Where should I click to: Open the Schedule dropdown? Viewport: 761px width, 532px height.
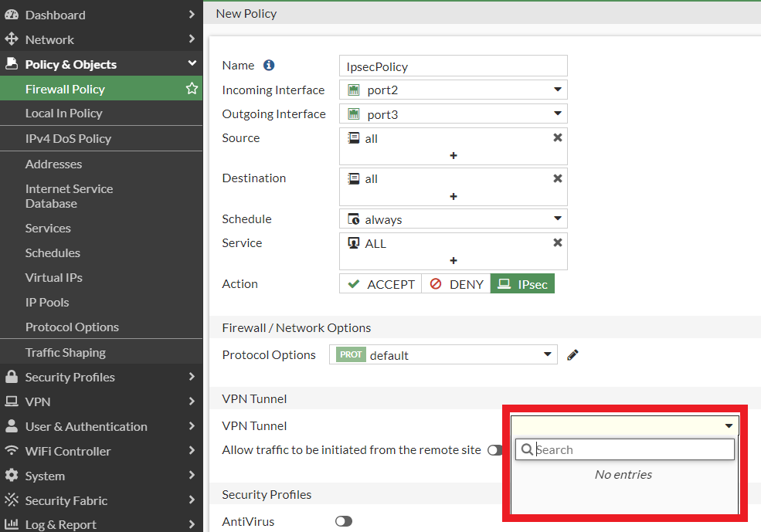point(454,219)
